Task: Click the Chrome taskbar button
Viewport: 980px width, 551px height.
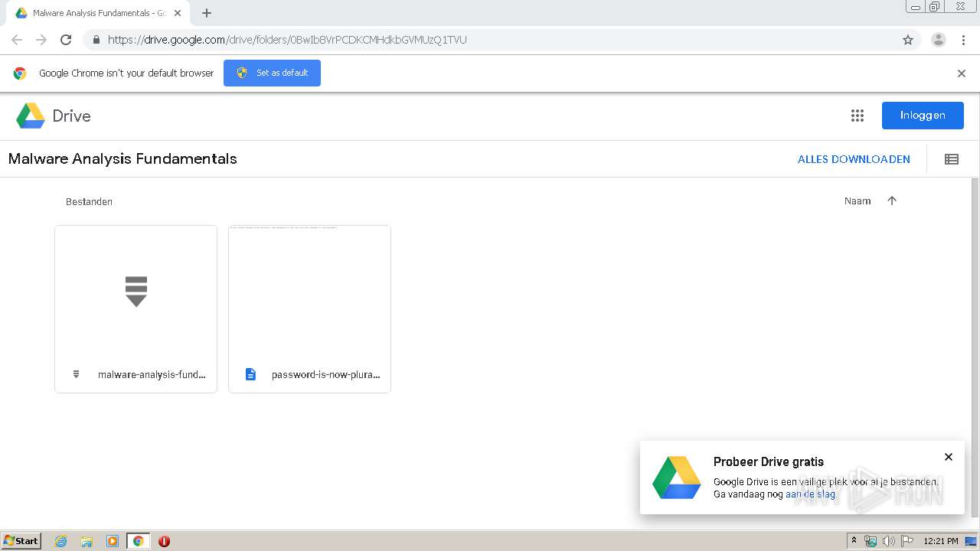Action: point(138,541)
